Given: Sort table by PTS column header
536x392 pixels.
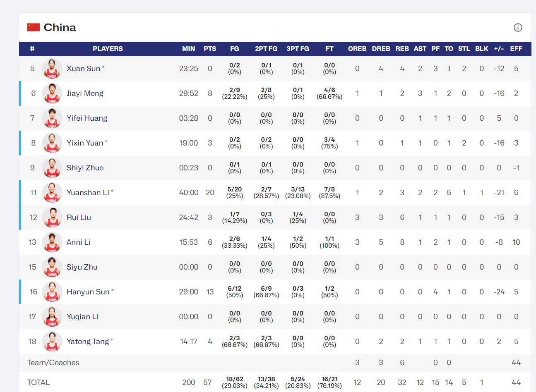Looking at the screenshot, I should pos(210,49).
